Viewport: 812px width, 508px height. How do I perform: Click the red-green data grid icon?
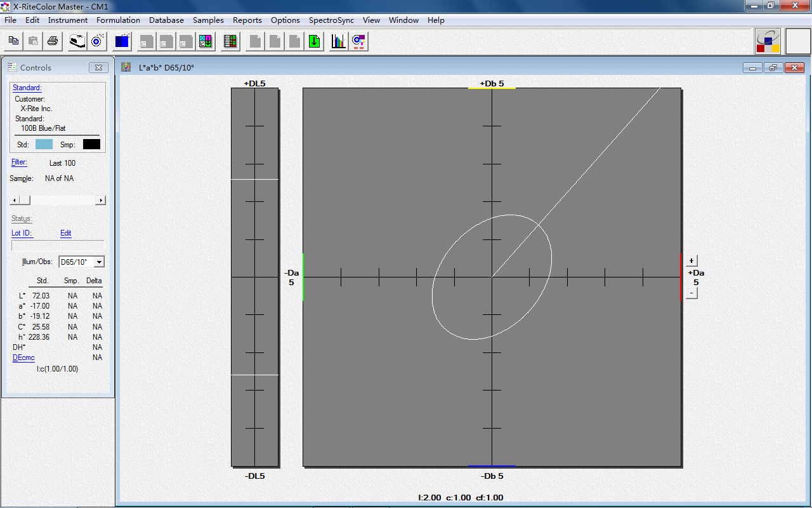click(230, 41)
